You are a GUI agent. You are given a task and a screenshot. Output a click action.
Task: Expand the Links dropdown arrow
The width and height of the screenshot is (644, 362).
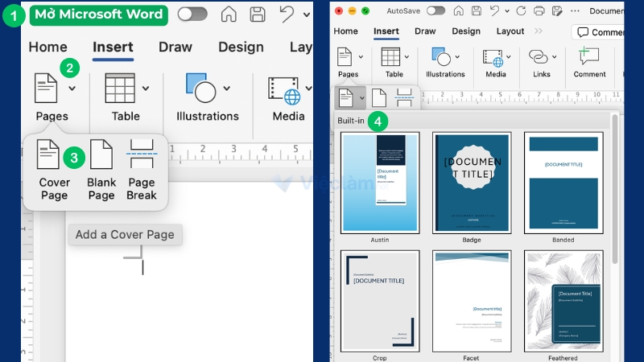pyautogui.click(x=555, y=56)
